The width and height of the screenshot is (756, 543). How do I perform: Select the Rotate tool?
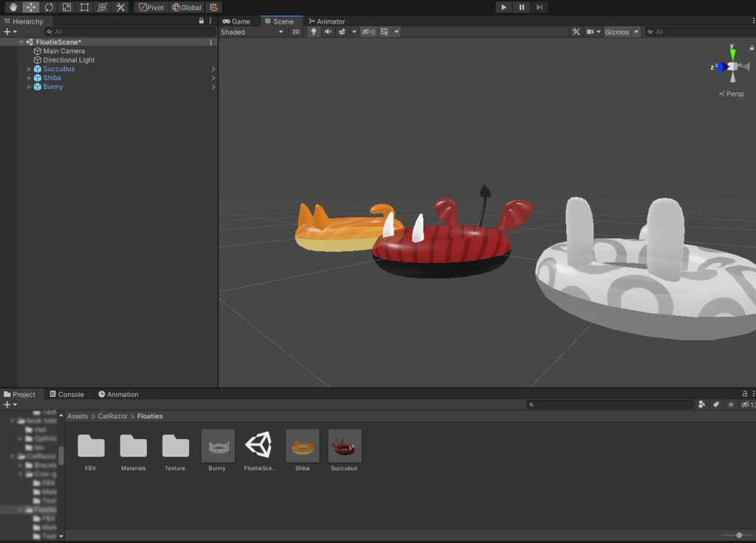coord(49,7)
